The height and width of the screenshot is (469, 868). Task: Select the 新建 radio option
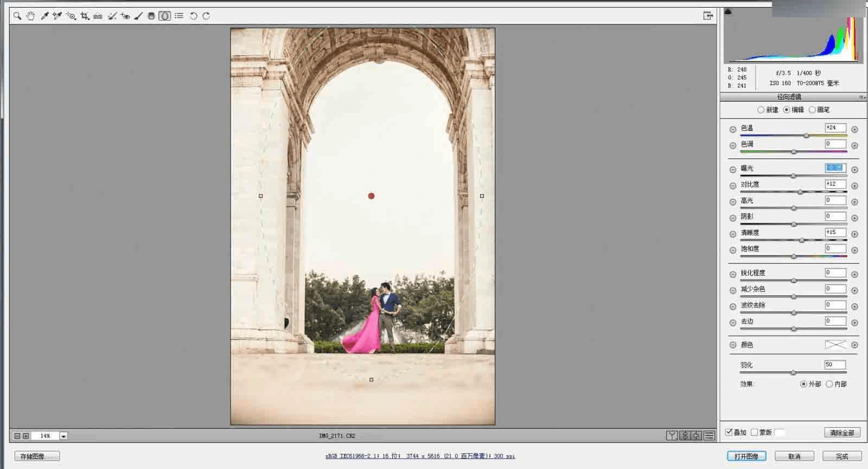(x=761, y=110)
